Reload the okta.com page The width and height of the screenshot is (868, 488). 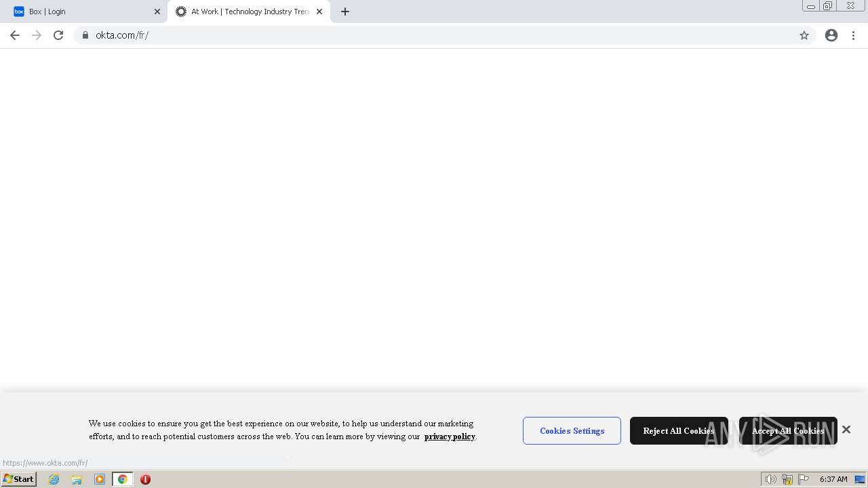(x=58, y=35)
